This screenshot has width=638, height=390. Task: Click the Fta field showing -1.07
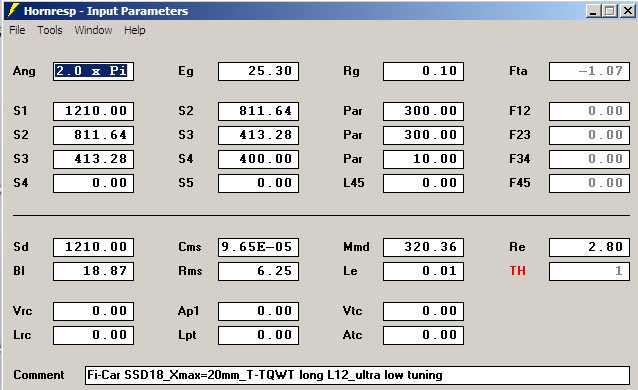pyautogui.click(x=589, y=71)
